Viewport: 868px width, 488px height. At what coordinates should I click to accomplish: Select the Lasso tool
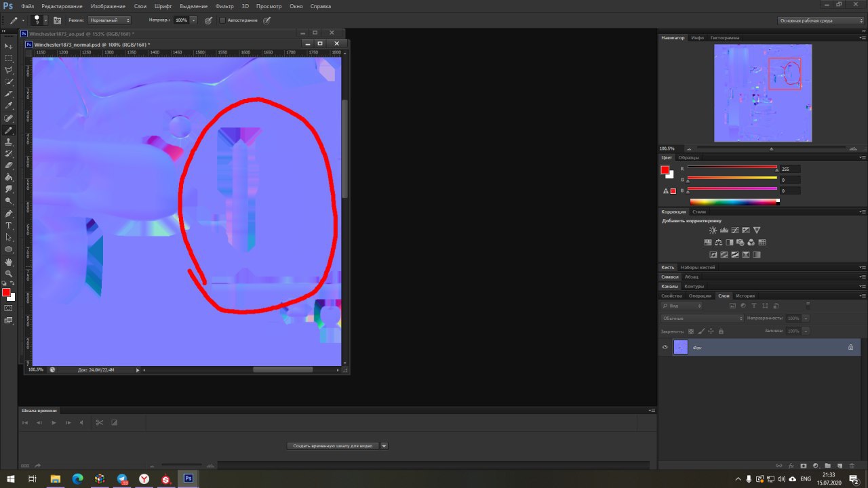coord(9,70)
